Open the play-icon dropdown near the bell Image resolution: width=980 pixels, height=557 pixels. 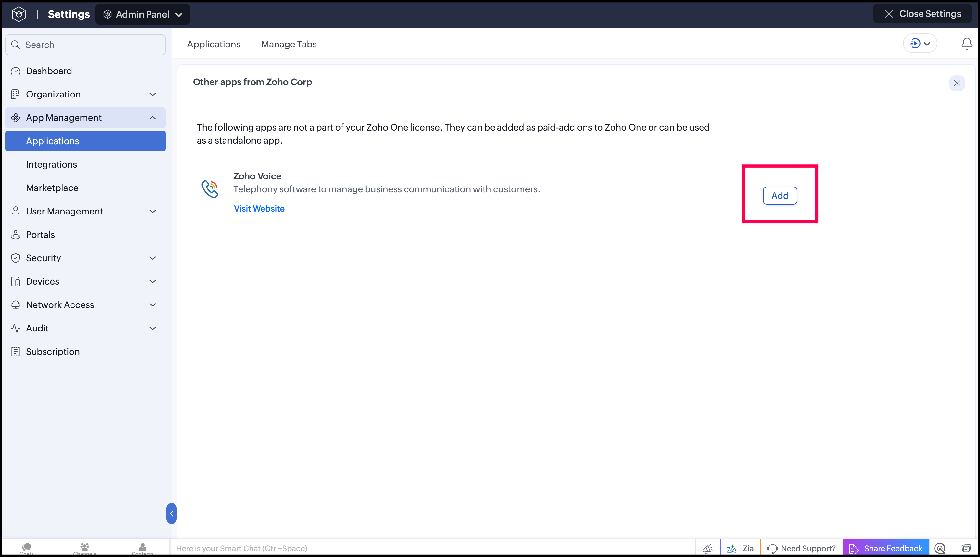(x=920, y=44)
